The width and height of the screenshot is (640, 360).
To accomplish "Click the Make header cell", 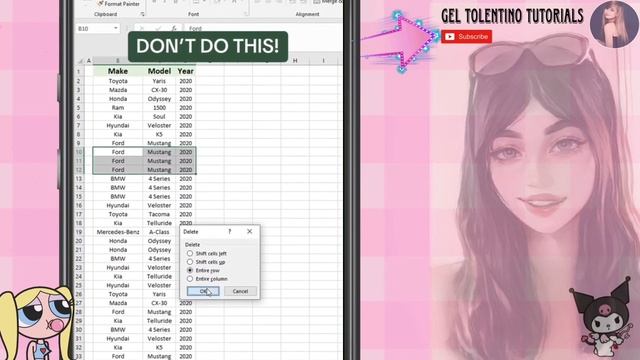I will (118, 71).
